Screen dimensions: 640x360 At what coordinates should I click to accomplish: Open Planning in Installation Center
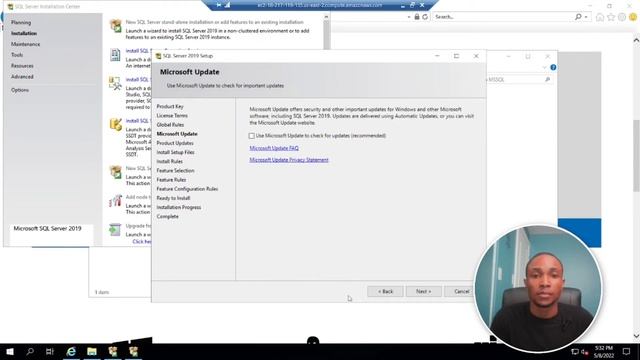(21, 22)
